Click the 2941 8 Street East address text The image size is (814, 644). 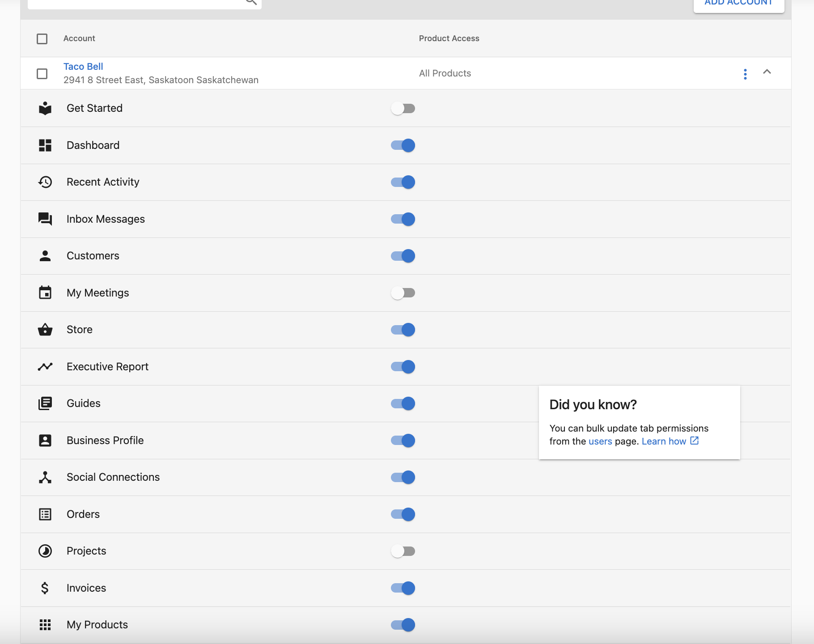pyautogui.click(x=161, y=80)
